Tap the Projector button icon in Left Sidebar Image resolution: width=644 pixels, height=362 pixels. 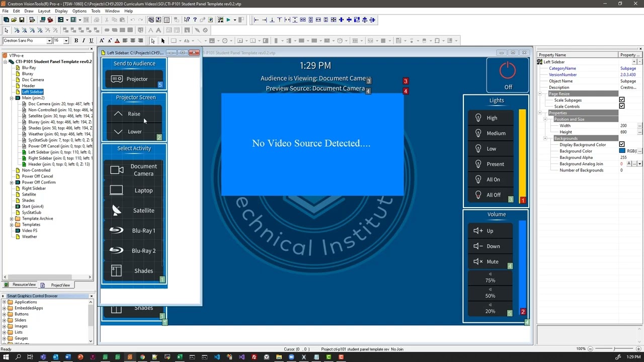pyautogui.click(x=117, y=79)
